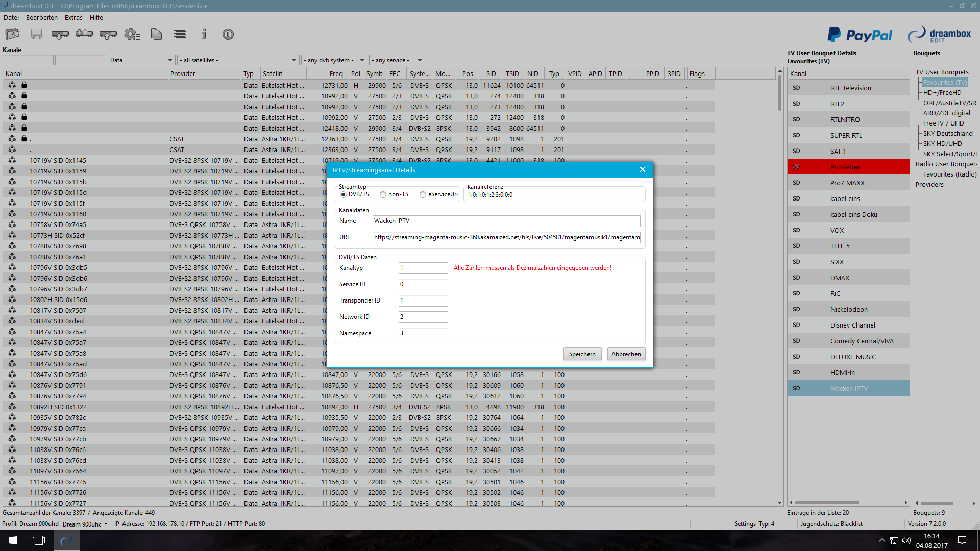Screen dimensions: 980x551
Task: Open the Extras menu
Action: pyautogui.click(x=73, y=17)
